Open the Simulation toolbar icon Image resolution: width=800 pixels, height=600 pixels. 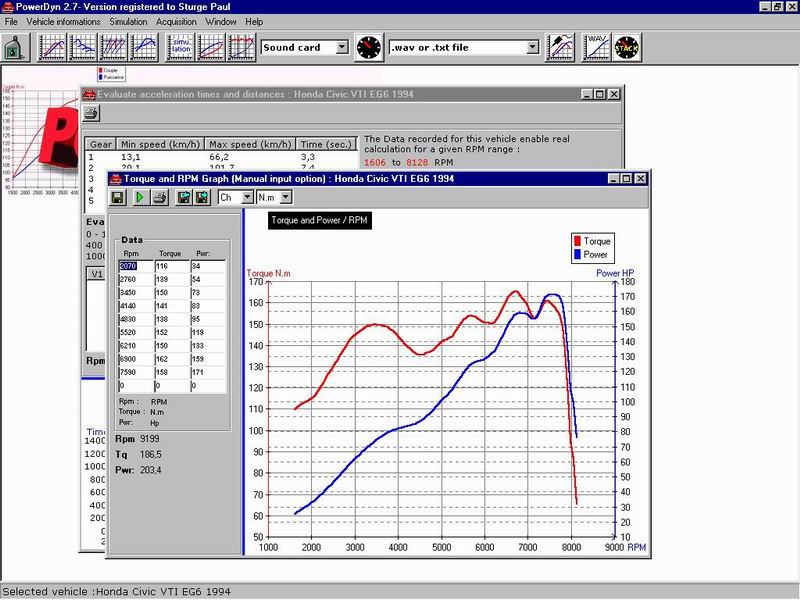point(180,47)
